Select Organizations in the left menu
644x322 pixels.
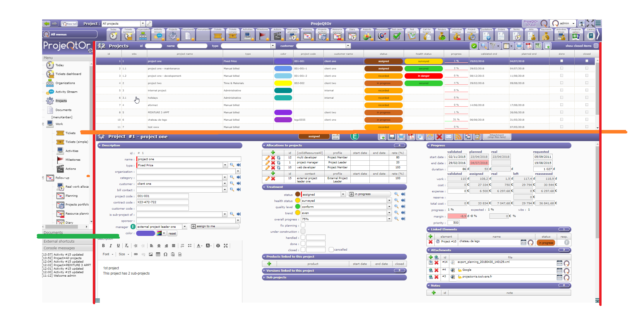pyautogui.click(x=65, y=83)
